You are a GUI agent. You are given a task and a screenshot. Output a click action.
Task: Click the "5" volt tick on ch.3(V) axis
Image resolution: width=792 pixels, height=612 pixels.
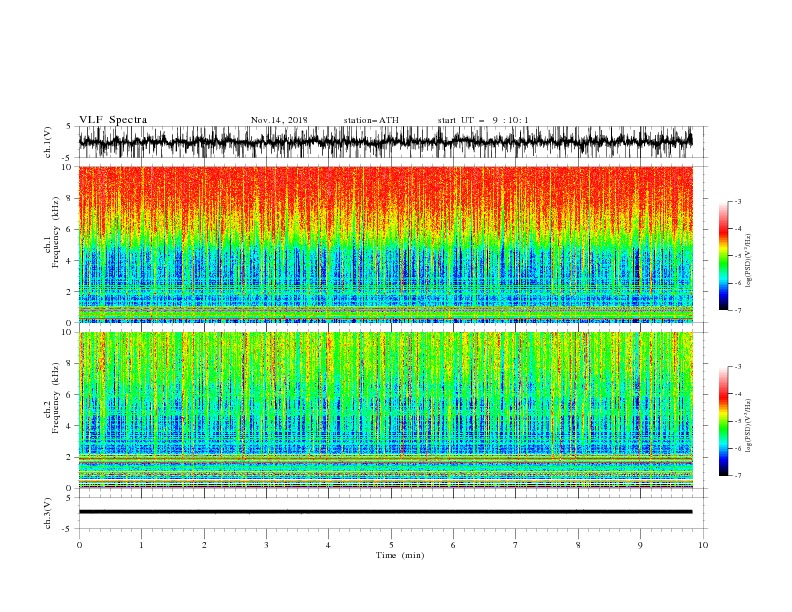(69, 498)
